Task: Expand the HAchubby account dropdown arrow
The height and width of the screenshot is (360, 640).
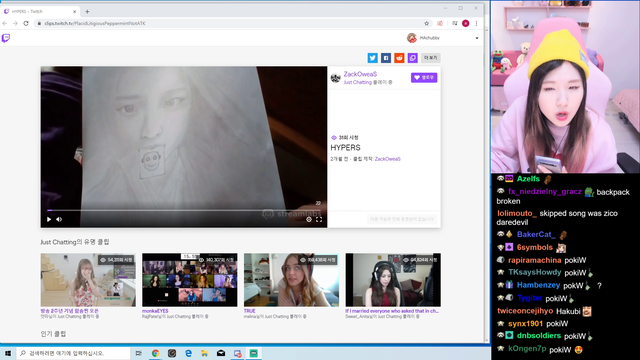Action: 477,38
